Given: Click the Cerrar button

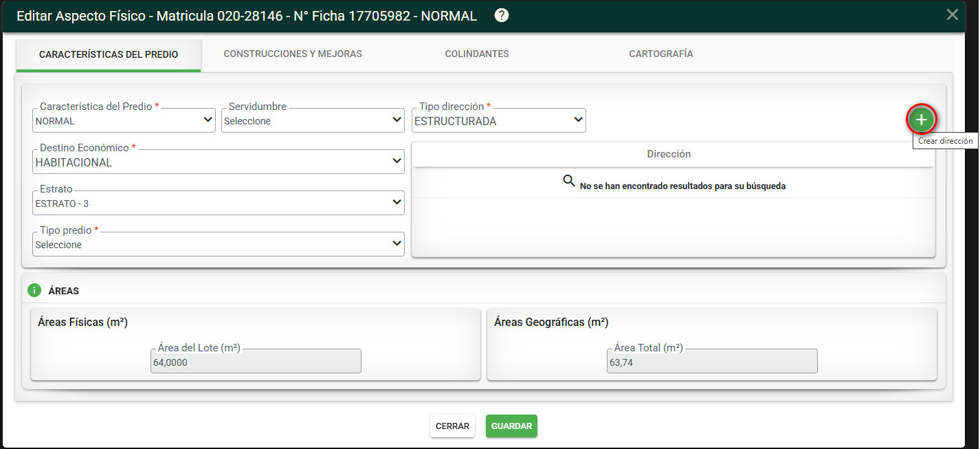Looking at the screenshot, I should coord(452,426).
